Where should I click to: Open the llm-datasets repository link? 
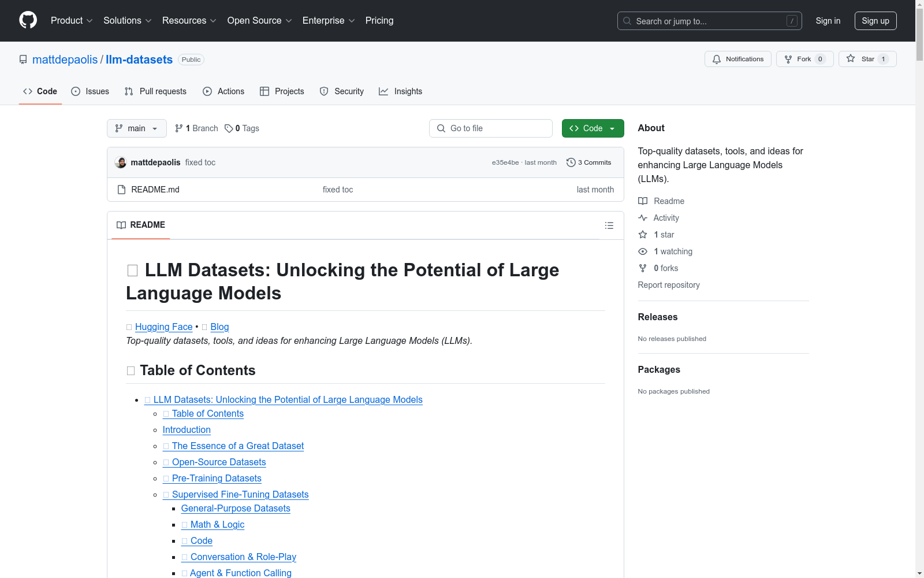click(139, 60)
